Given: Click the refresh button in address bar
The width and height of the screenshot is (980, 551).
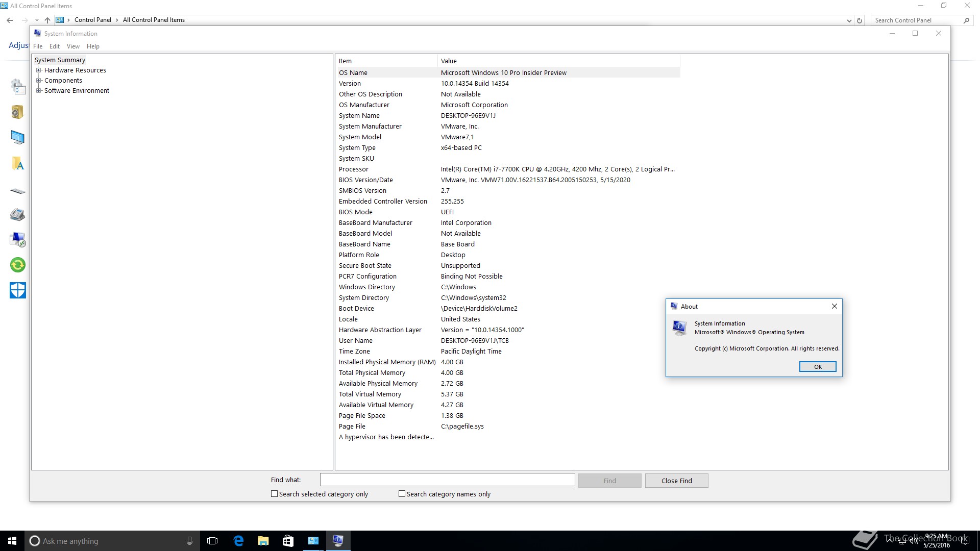Looking at the screenshot, I should [x=860, y=20].
